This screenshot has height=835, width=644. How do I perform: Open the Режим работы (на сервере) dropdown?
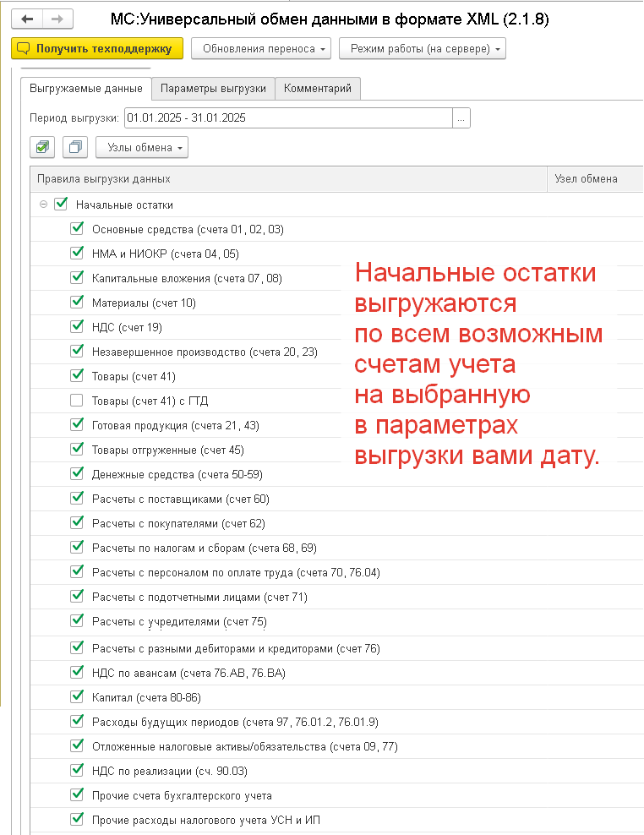423,48
